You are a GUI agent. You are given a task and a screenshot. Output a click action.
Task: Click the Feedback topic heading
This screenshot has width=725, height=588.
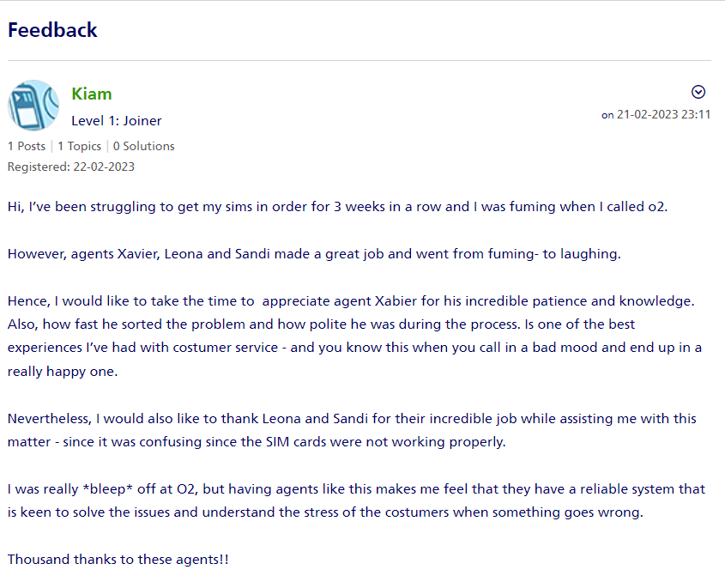point(52,30)
